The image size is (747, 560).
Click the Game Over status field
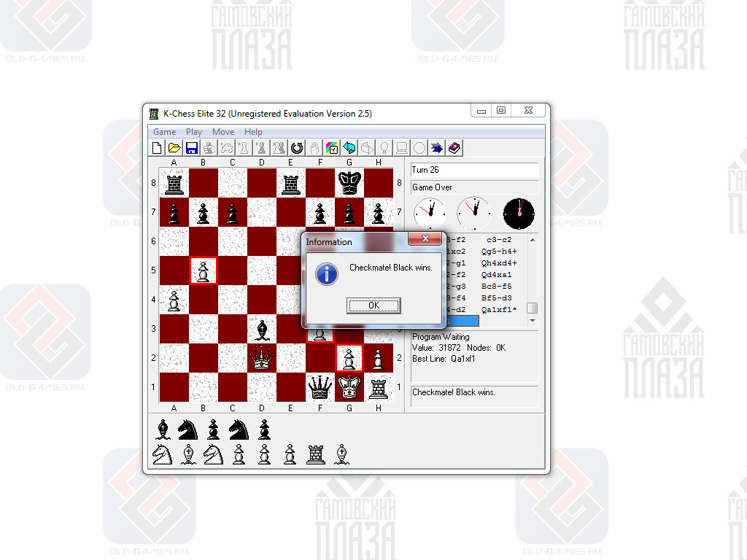coord(474,187)
